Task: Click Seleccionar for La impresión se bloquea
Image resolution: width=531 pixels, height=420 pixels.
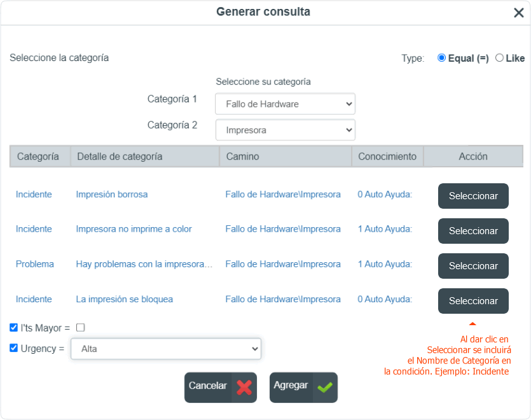Action: (473, 301)
